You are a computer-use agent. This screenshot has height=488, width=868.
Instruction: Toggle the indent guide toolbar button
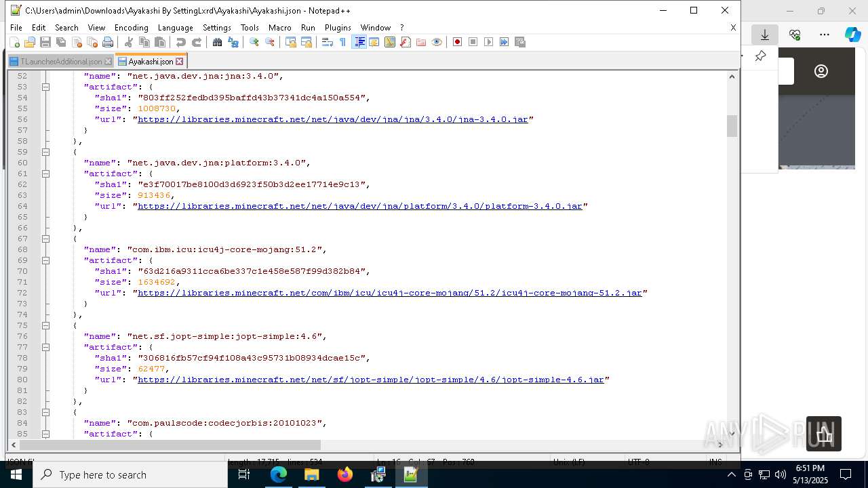[359, 42]
